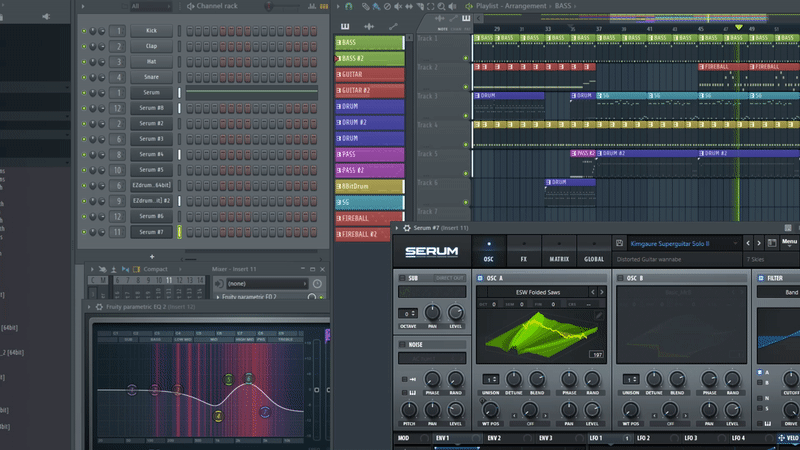
Task: Click the OSC A wavetable edit pencil
Action: [599, 315]
